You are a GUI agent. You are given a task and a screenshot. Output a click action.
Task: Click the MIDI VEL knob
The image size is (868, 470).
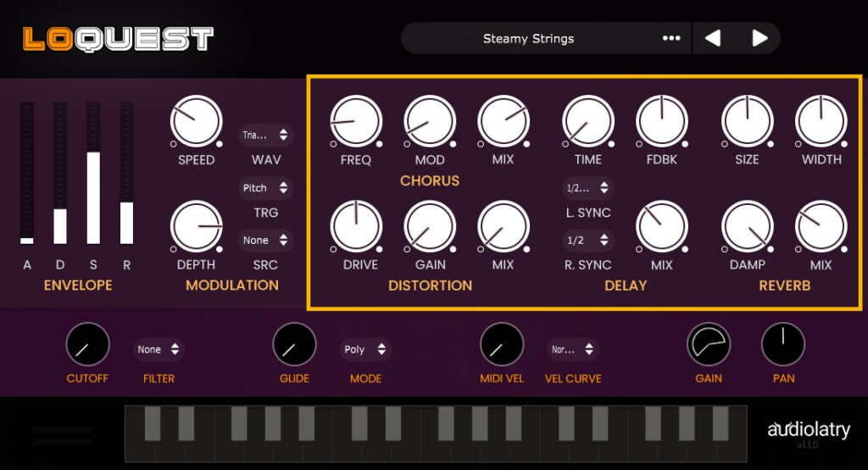502,344
